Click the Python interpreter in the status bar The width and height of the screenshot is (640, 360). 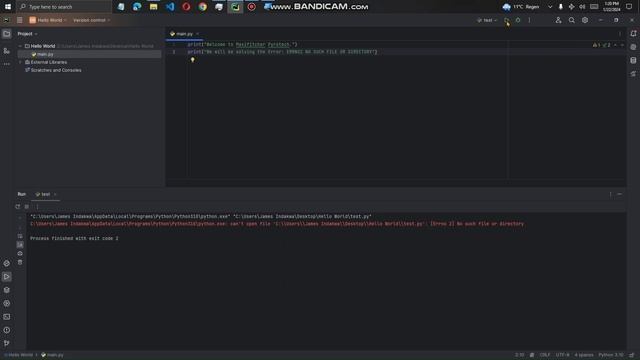pos(611,355)
